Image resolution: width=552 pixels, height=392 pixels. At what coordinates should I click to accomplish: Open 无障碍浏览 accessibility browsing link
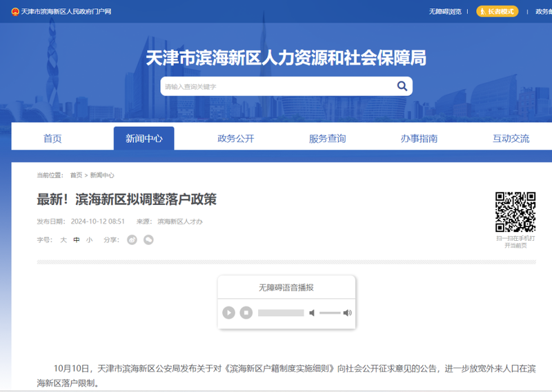coord(445,12)
